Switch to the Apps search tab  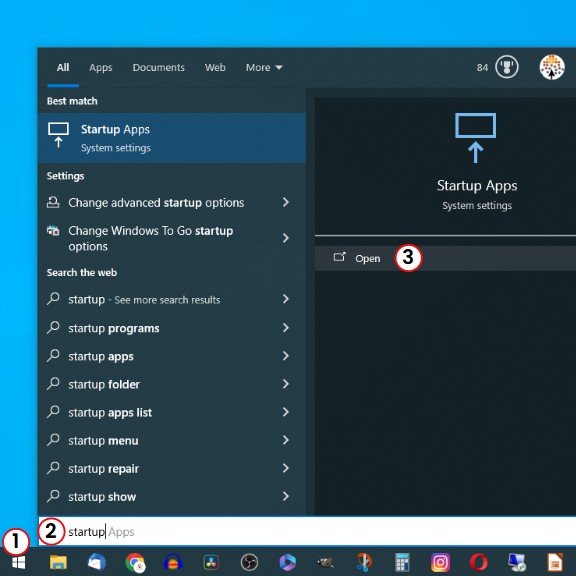point(101,68)
